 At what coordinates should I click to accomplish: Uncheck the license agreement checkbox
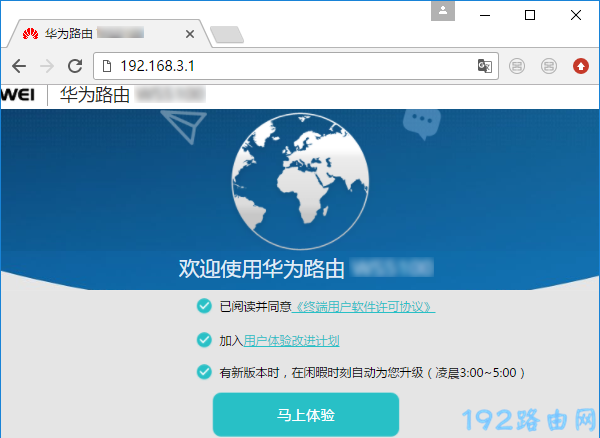pos(204,307)
